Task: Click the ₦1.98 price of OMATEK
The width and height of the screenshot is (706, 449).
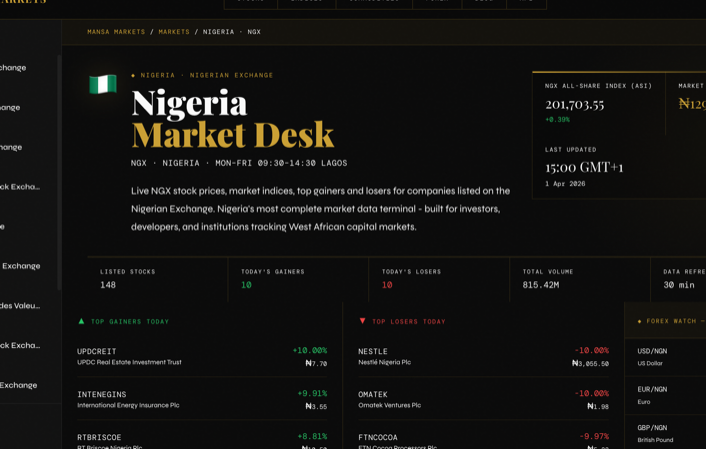Action: [x=598, y=406]
